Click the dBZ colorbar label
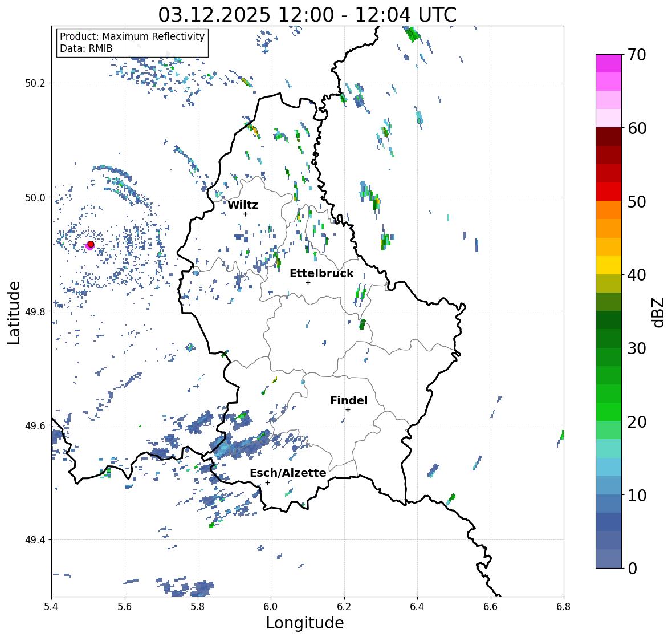The height and width of the screenshot is (637, 672). pos(659,312)
